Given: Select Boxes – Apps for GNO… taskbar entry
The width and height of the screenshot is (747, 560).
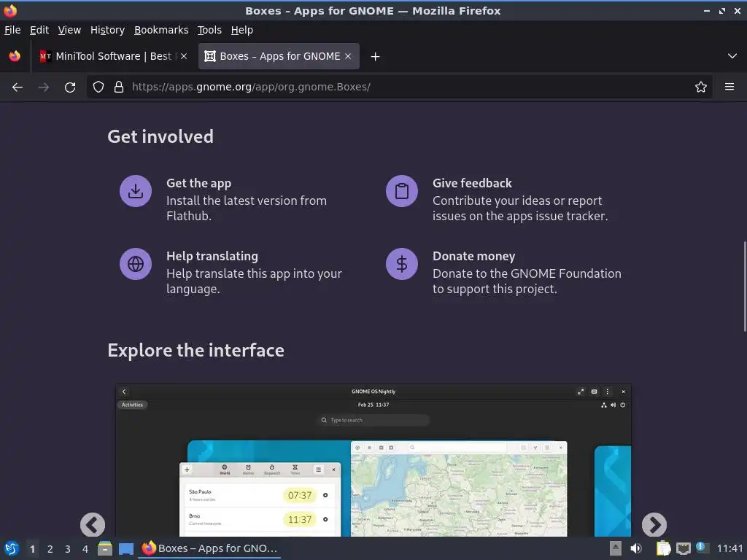Looking at the screenshot, I should point(209,548).
